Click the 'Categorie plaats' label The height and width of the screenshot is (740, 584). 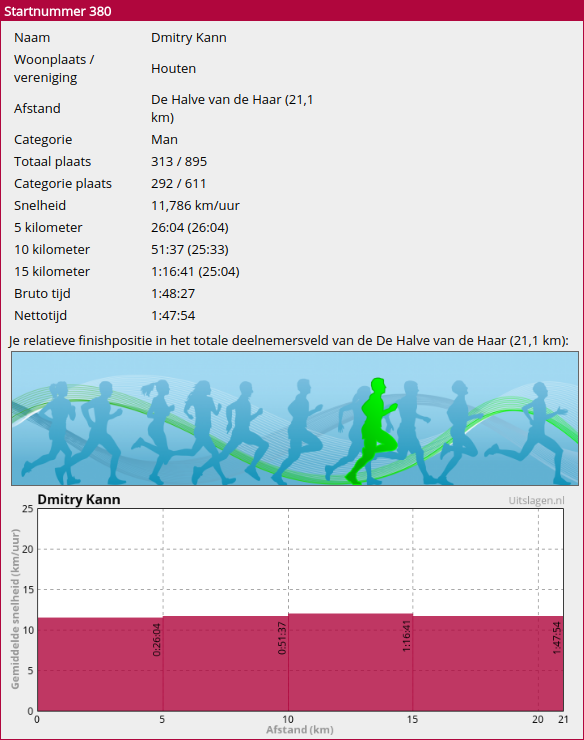[x=63, y=184]
